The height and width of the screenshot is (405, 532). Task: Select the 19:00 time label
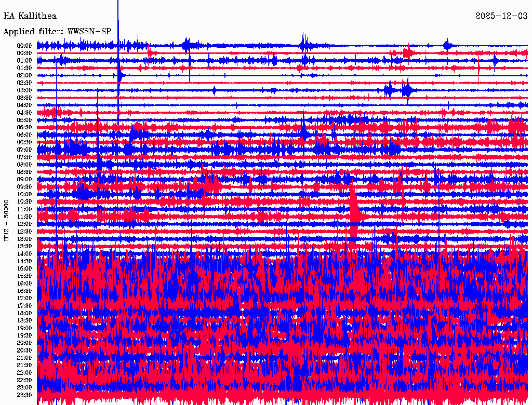coord(24,328)
